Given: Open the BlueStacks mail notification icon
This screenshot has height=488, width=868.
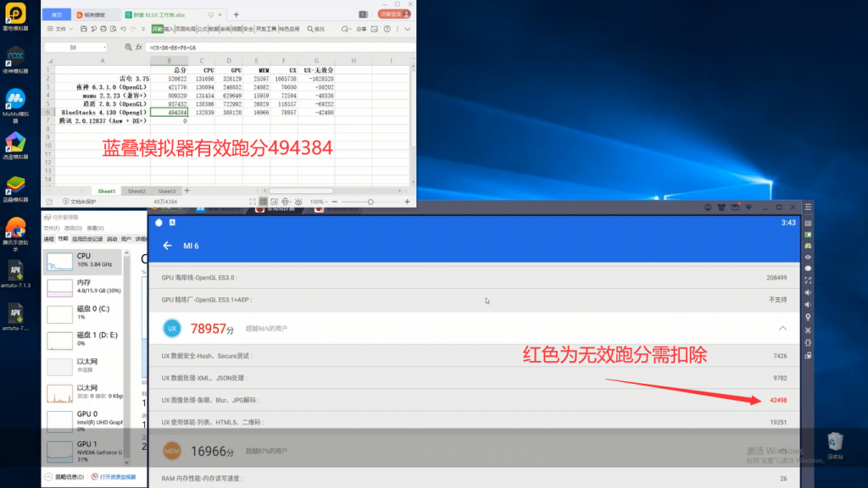Looking at the screenshot, I should (x=735, y=208).
